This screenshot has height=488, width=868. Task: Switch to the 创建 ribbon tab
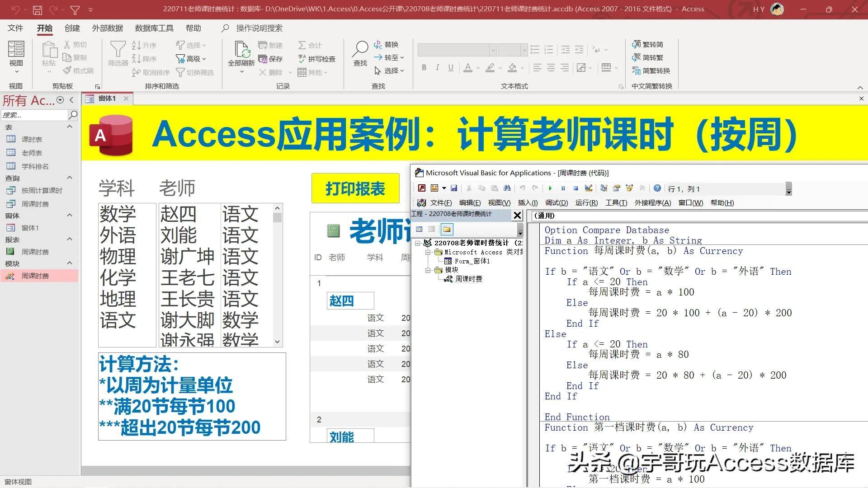point(71,28)
